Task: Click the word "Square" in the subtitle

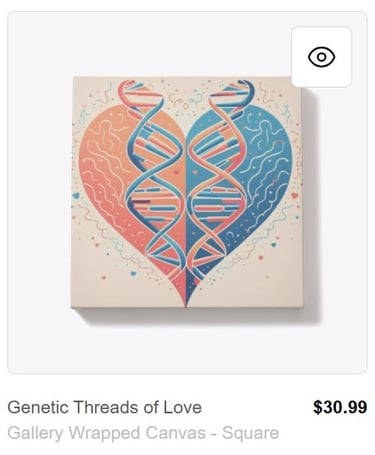Action: pyautogui.click(x=250, y=434)
